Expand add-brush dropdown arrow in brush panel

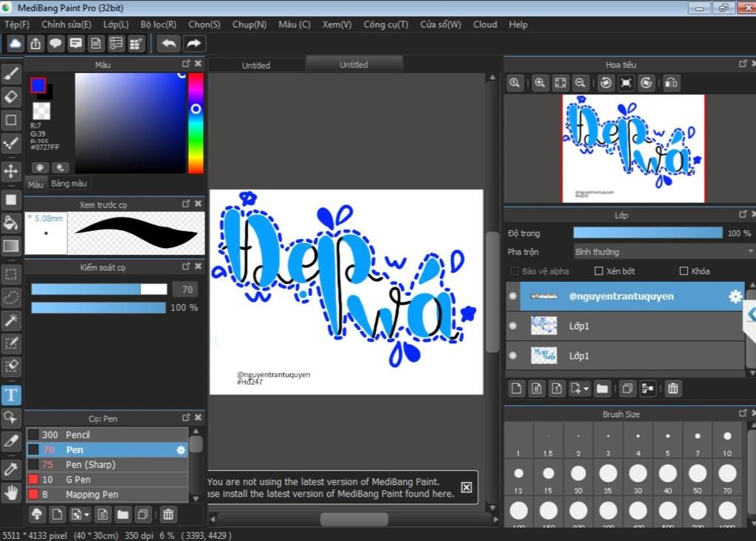[86, 515]
